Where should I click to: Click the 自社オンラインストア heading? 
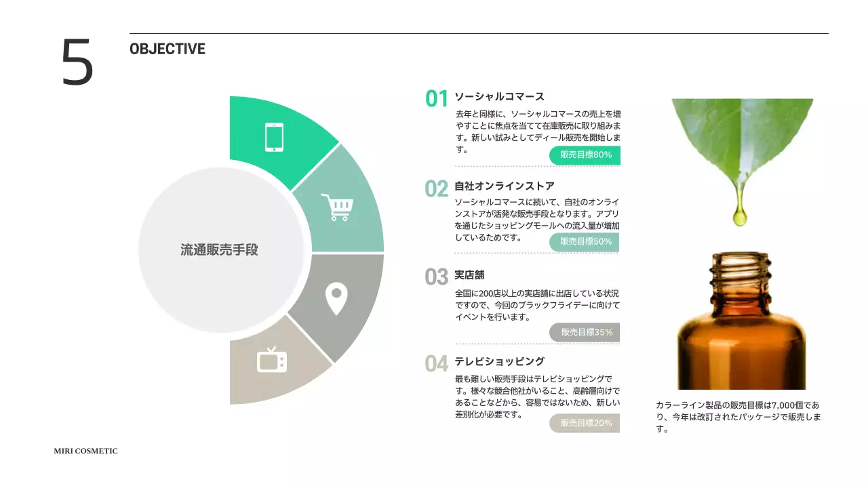504,186
